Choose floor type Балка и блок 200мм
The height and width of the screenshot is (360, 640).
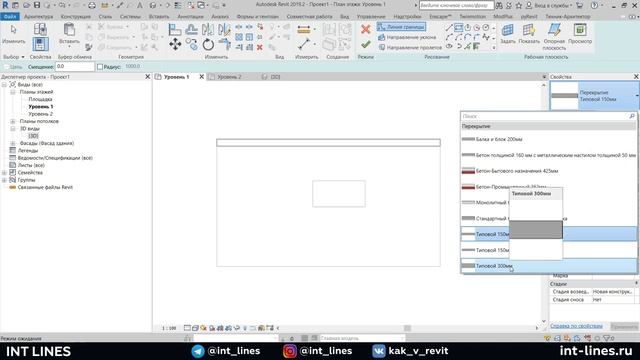coord(549,139)
